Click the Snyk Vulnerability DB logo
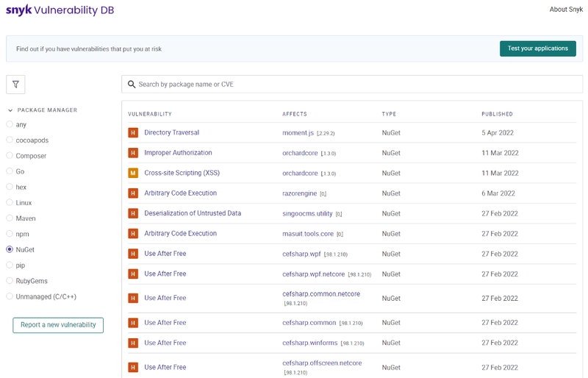Viewport: 588px width, 378px height. point(60,10)
